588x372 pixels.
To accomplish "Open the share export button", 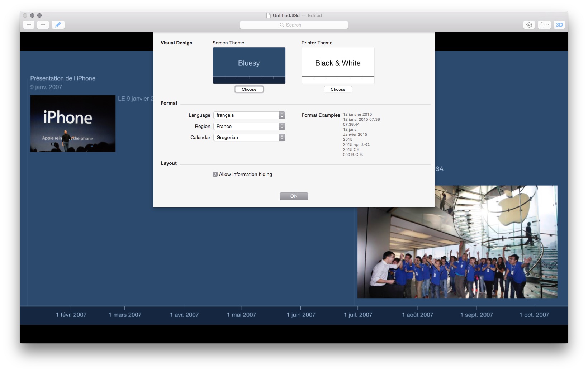I will [x=544, y=25].
